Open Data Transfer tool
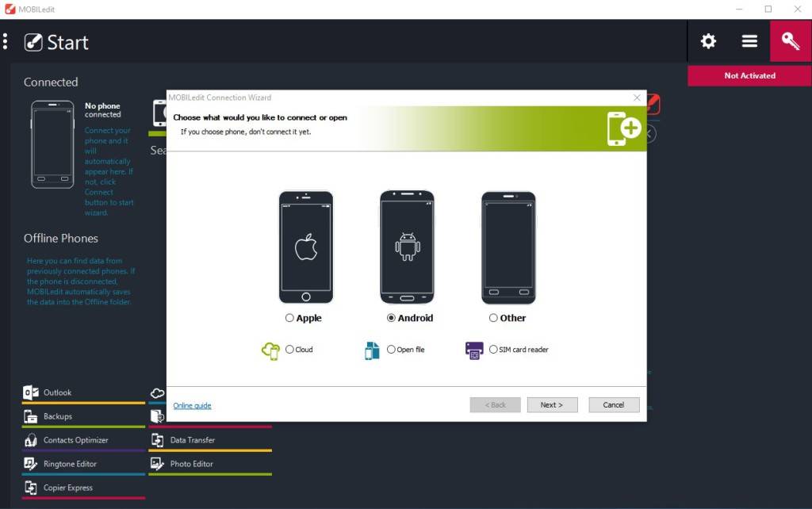Image resolution: width=812 pixels, height=509 pixels. coord(210,440)
